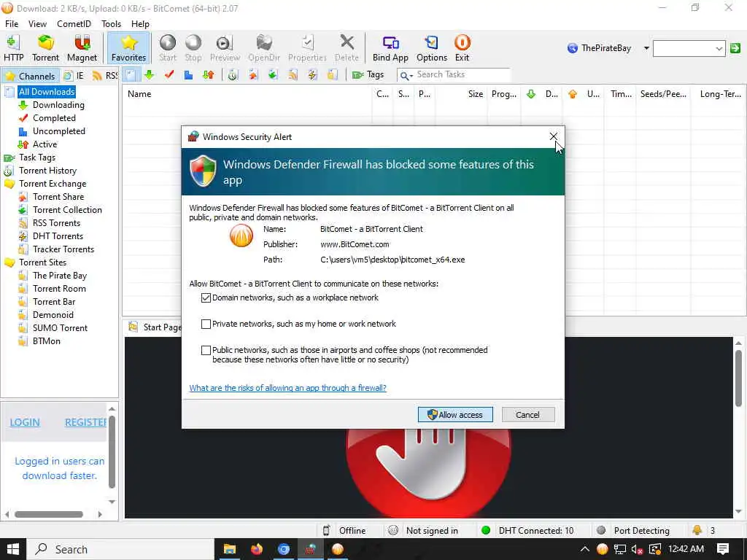The height and width of the screenshot is (560, 747).
Task: Show hidden tray icons chevron
Action: (x=584, y=549)
